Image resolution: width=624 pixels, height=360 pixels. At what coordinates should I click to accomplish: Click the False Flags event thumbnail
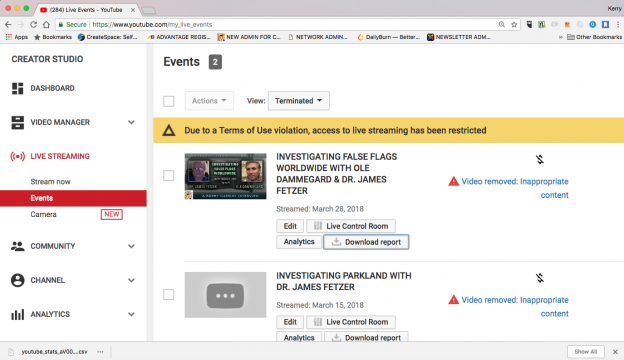[225, 176]
